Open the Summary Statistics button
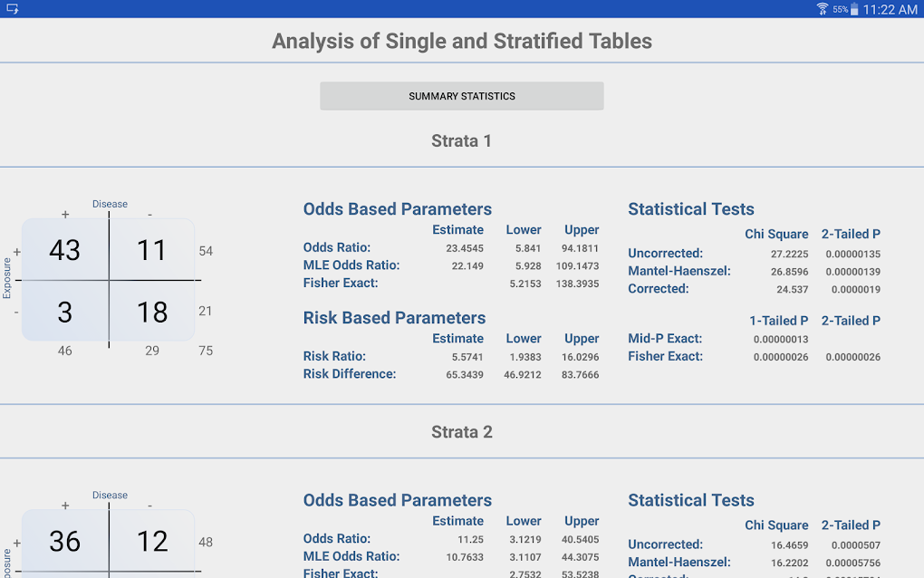 click(461, 96)
